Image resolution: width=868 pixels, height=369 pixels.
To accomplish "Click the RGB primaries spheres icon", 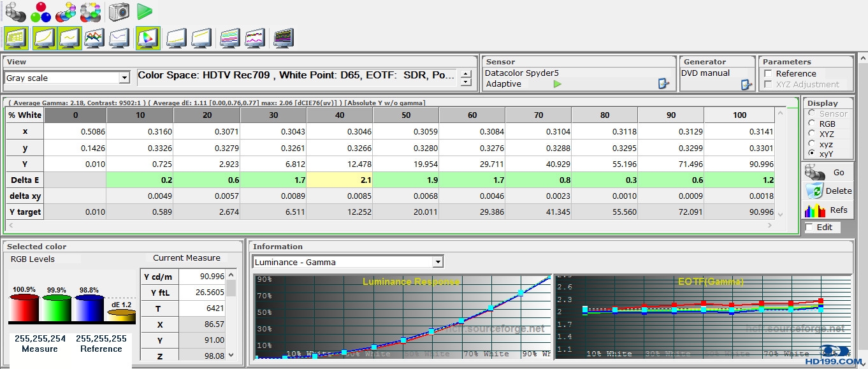I will 41,11.
